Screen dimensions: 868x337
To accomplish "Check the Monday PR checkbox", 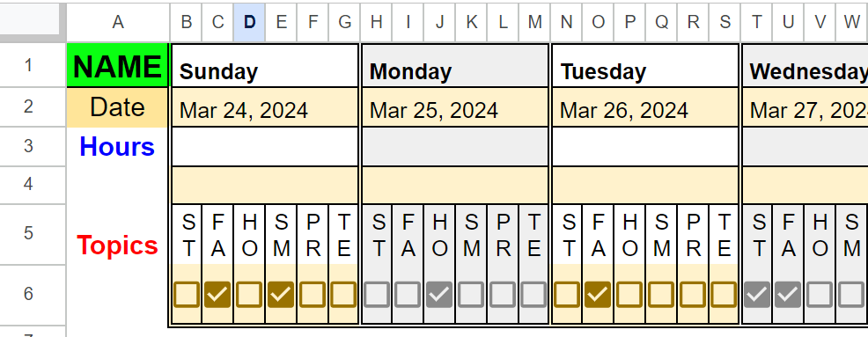I will click(x=503, y=295).
